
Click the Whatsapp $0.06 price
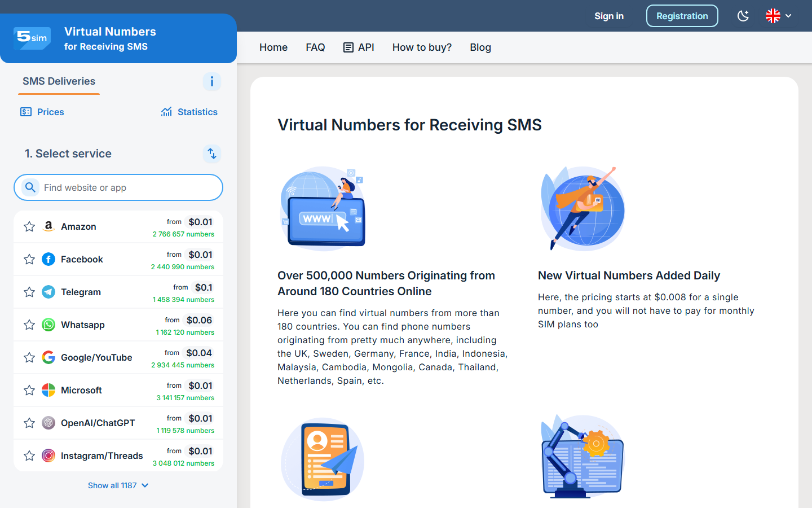point(199,320)
